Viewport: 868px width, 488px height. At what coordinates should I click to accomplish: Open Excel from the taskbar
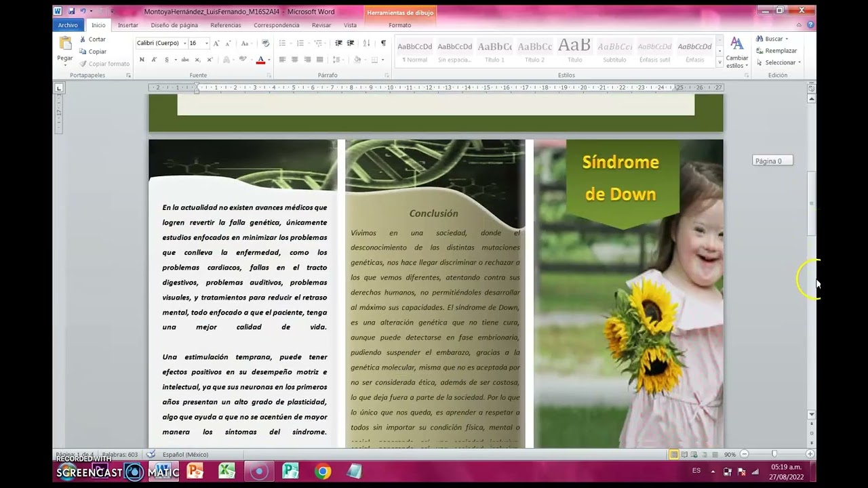(x=227, y=472)
